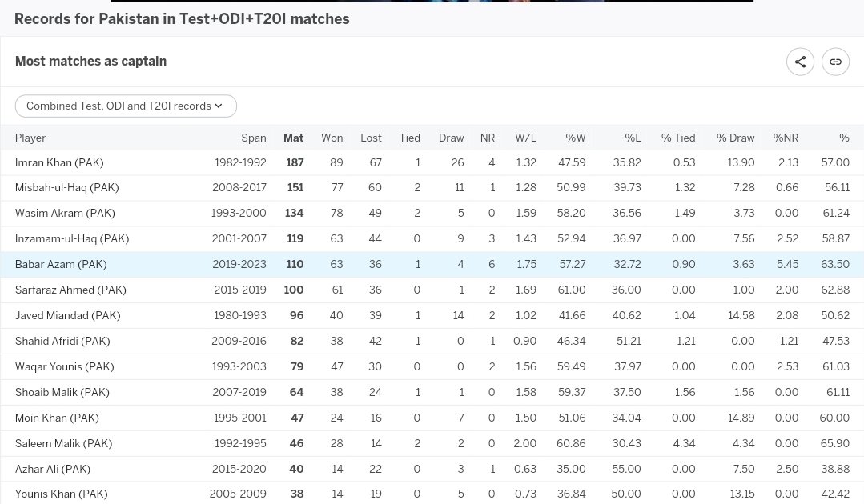
Task: Click Babar Azam's W/L ratio 1.75
Action: [526, 265]
